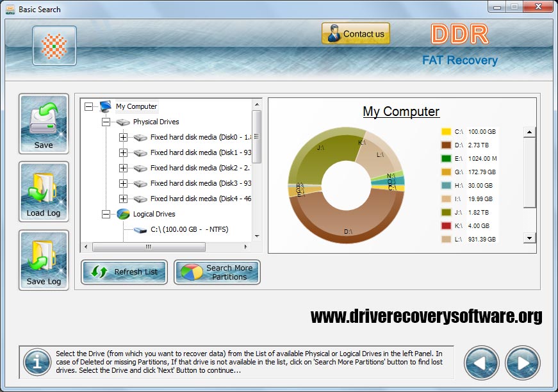Click the blue information icon

coord(37,362)
